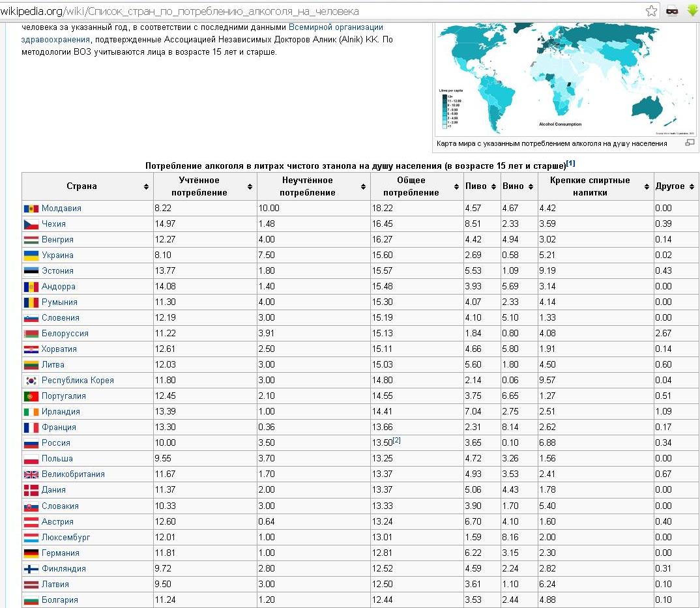Sort by Другое column arrows

692,186
